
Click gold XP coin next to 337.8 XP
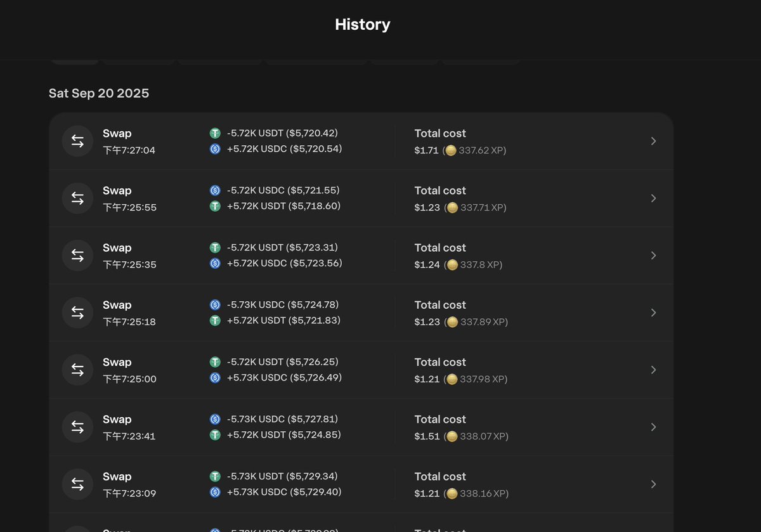pos(452,264)
